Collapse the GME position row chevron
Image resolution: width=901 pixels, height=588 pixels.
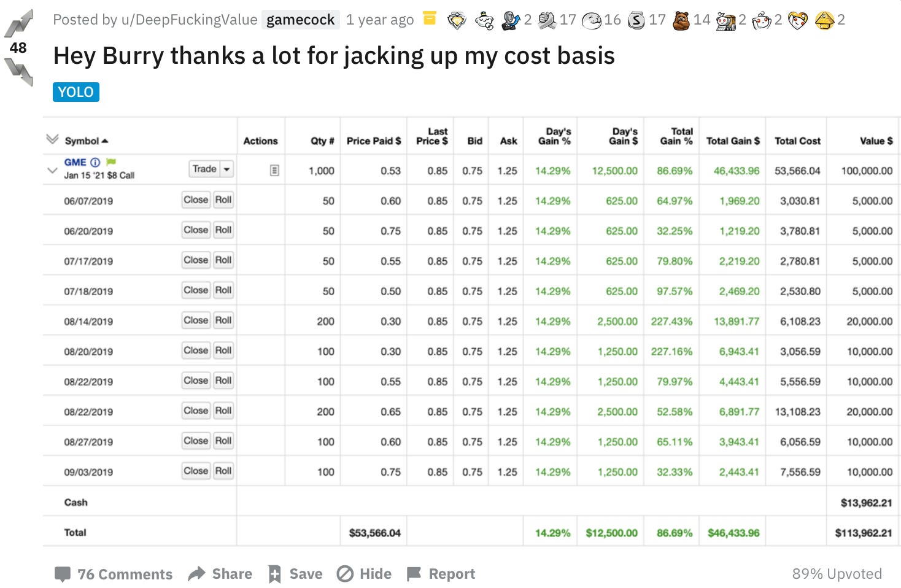pyautogui.click(x=52, y=170)
